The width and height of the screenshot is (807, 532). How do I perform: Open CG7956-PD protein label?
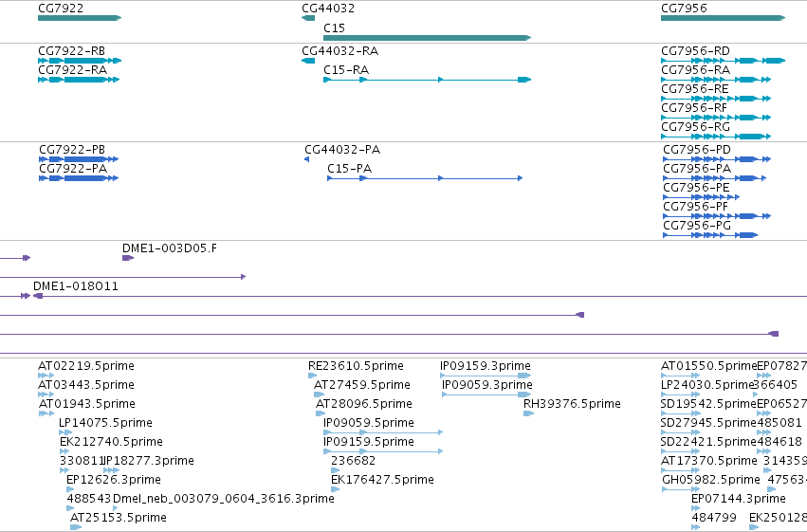coord(697,150)
